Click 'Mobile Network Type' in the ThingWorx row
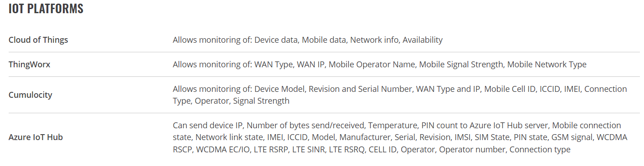Image resolution: width=644 pixels, height=166 pixels. 547,64
